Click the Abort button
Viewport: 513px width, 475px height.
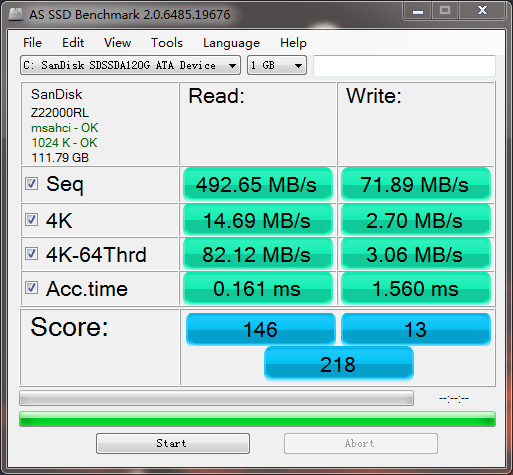[x=361, y=443]
